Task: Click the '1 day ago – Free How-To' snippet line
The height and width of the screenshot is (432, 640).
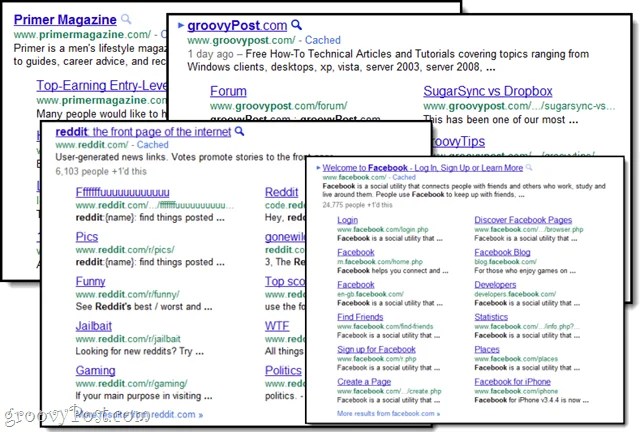Action: point(388,54)
